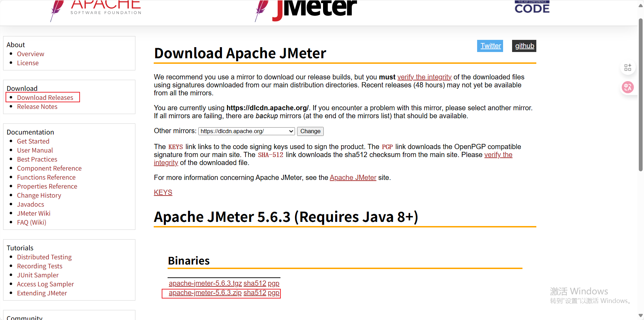
Task: Open pgp link for tgz file
Action: click(274, 283)
